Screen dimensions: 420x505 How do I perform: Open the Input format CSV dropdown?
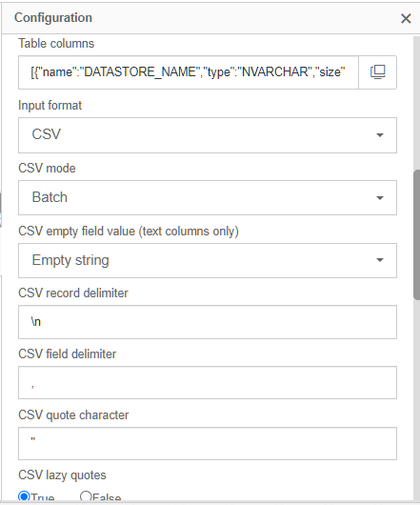(x=208, y=135)
